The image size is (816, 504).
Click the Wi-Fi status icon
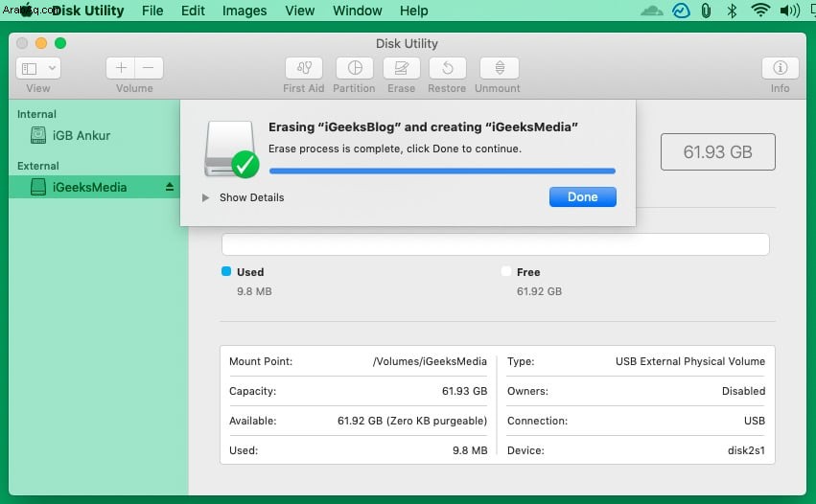[760, 11]
